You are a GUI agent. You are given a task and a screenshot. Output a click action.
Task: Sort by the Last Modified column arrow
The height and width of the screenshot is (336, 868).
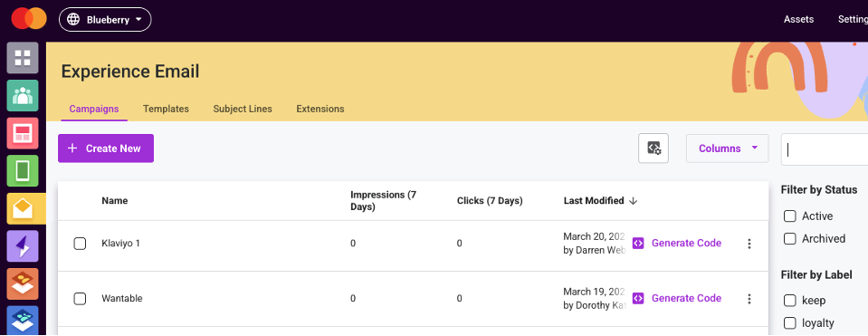tap(634, 201)
